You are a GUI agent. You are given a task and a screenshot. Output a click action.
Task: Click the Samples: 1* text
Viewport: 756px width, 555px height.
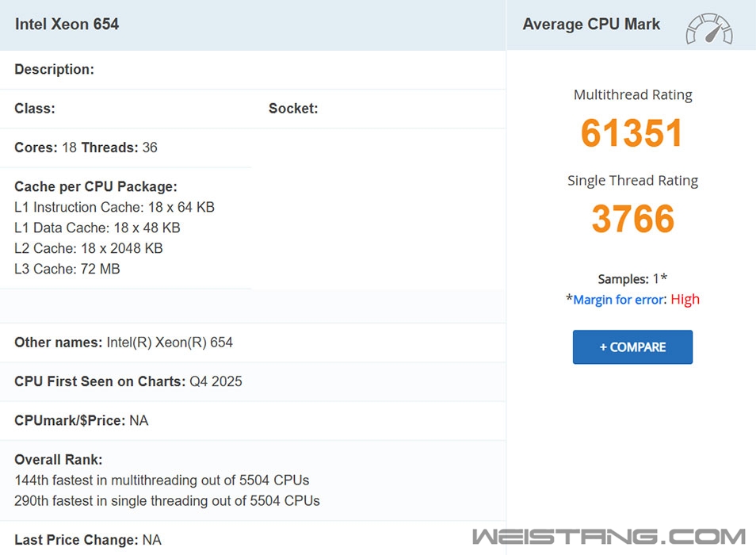[x=632, y=279]
